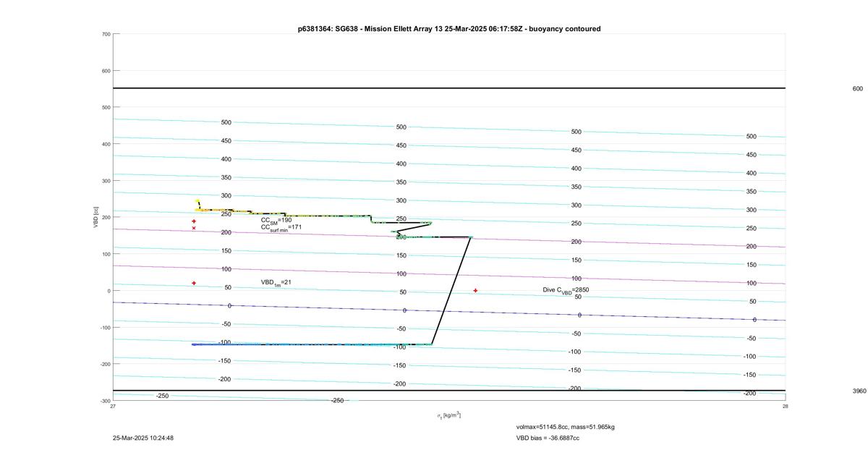Image resolution: width=868 pixels, height=450 pixels.
Task: Click the plot title starting with p6381364: SG638
Action: click(x=449, y=29)
